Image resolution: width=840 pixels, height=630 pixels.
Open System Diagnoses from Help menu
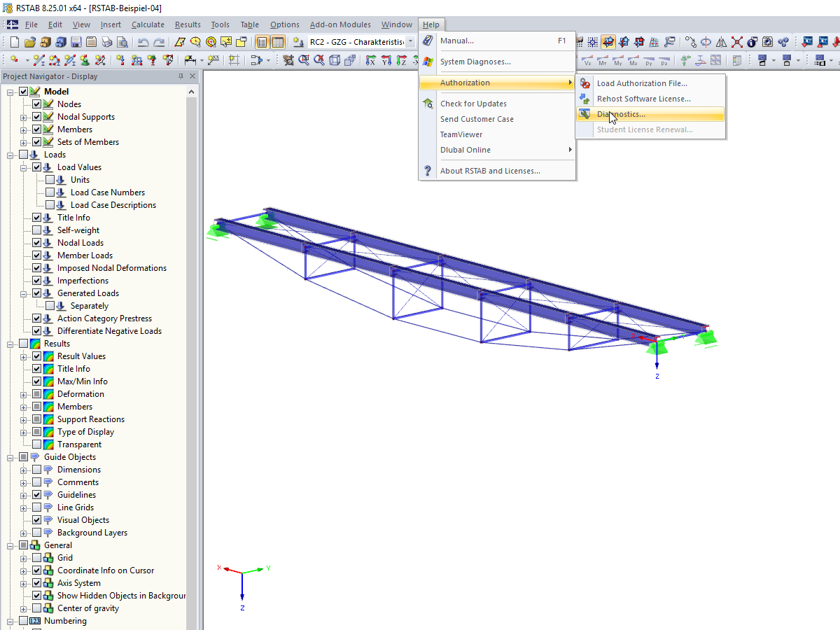497,62
